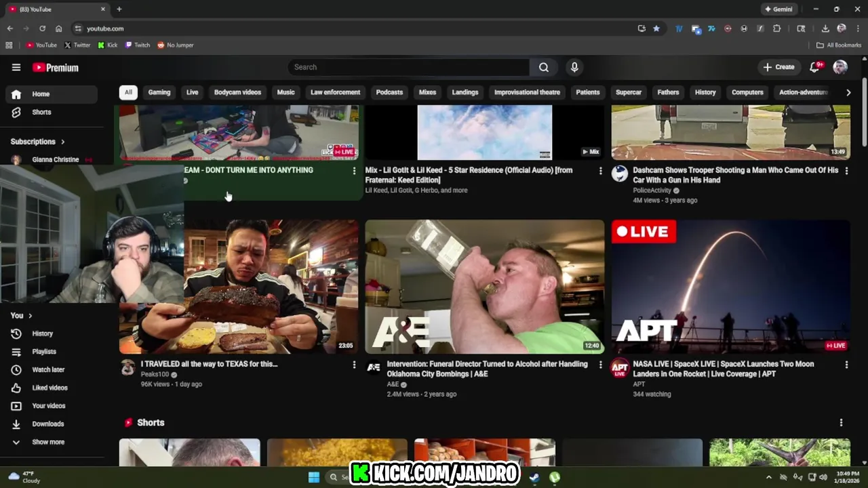Open the Gemini button in Chrome
Screen dimensions: 868x488
(778, 9)
